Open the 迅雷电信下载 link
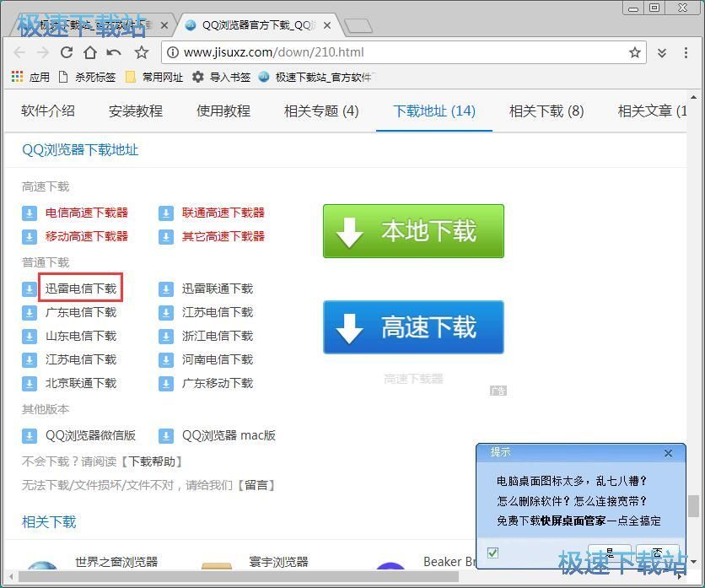 point(81,289)
